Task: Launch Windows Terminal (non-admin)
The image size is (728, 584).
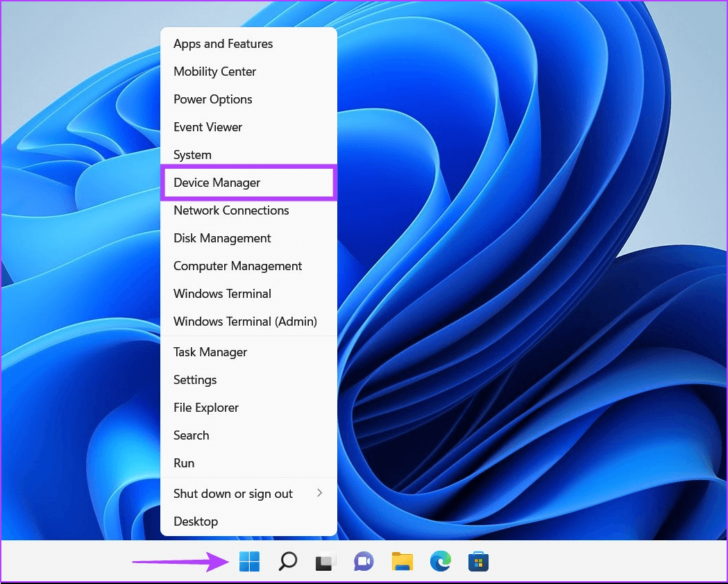Action: [248, 294]
